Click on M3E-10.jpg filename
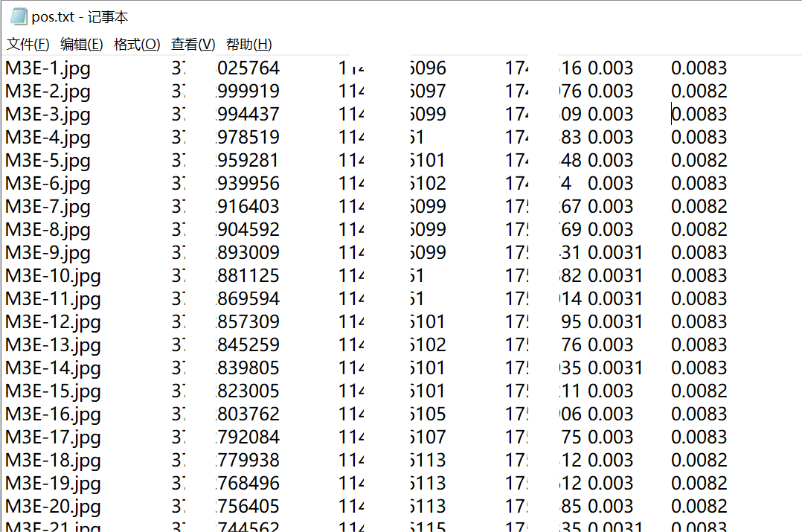Viewport: 802px width, 532px height. click(53, 276)
